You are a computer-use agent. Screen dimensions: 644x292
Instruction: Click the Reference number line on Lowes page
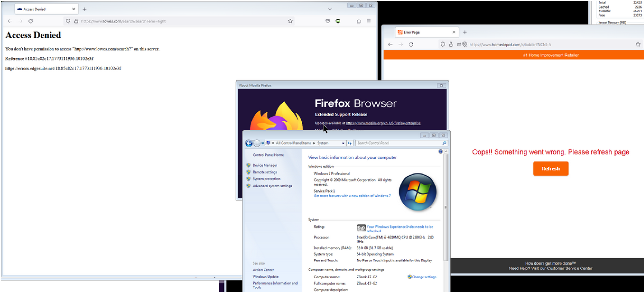click(49, 59)
